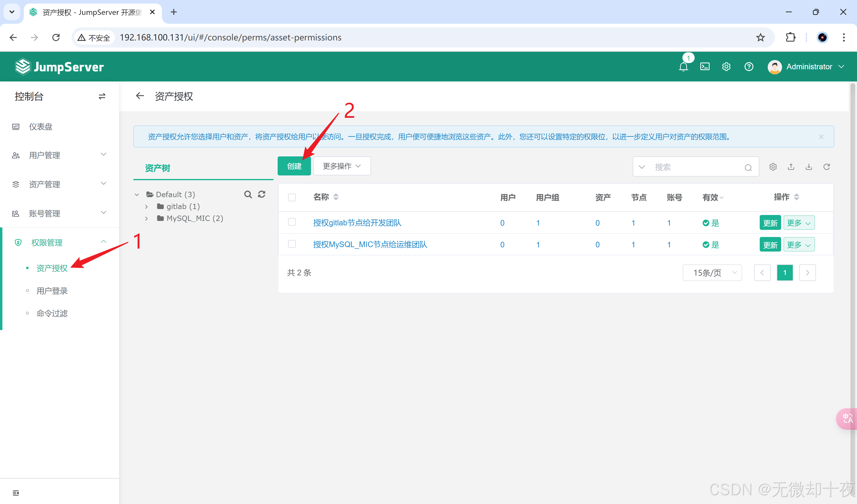This screenshot has width=857, height=504.
Task: Open the web terminal icon
Action: pos(705,67)
